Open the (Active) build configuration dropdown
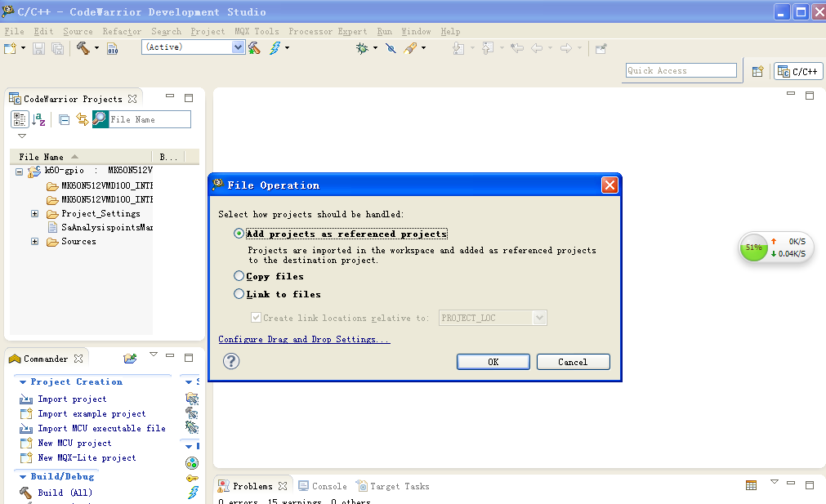 click(238, 47)
